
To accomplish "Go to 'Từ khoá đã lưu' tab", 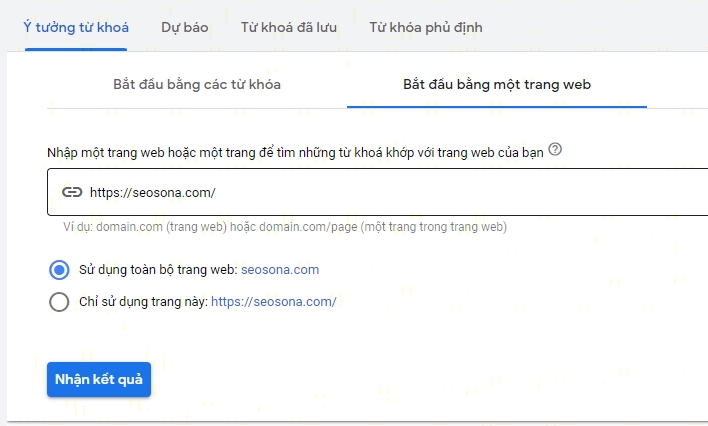I will click(x=288, y=27).
